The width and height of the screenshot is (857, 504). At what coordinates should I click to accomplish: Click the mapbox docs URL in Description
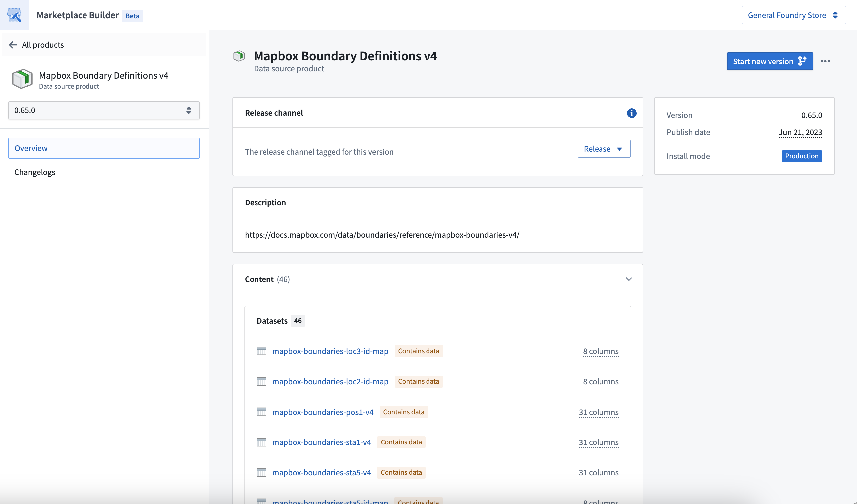click(382, 235)
